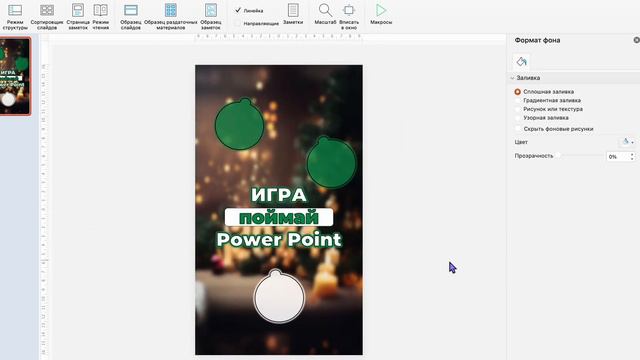Select the upper-left green ornament shape

coord(239,124)
